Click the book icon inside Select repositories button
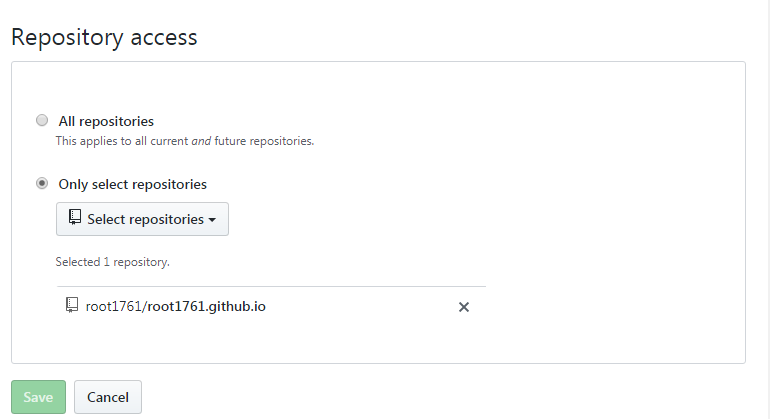Image resolution: width=770 pixels, height=419 pixels. coord(75,218)
